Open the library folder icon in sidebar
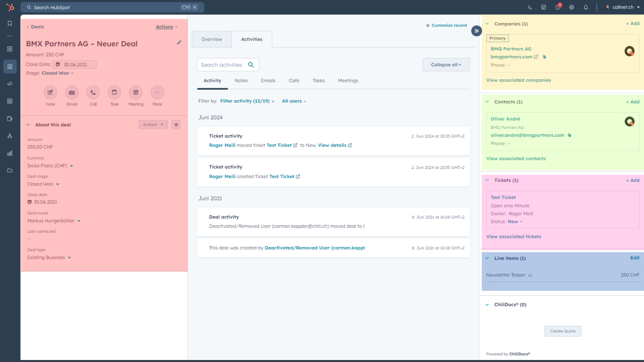 (10, 171)
